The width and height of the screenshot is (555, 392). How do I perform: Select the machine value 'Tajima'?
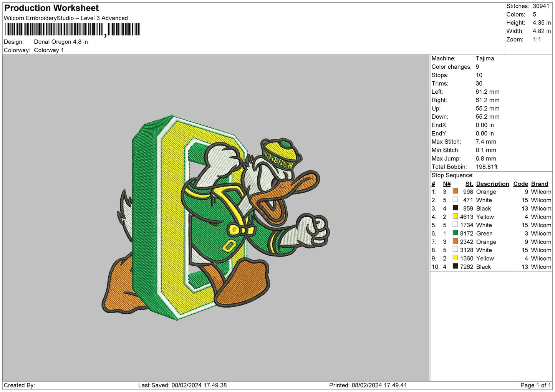click(485, 58)
